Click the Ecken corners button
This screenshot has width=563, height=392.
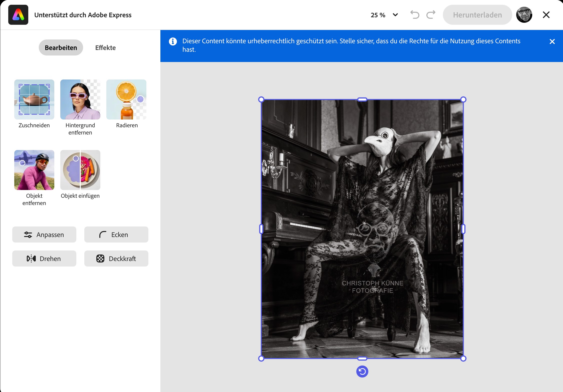pyautogui.click(x=116, y=234)
